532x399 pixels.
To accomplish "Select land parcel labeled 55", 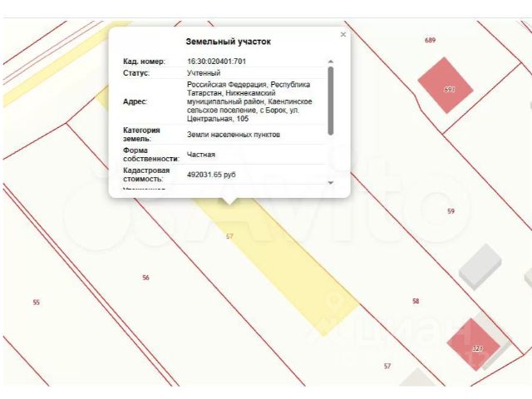I will 37,302.
